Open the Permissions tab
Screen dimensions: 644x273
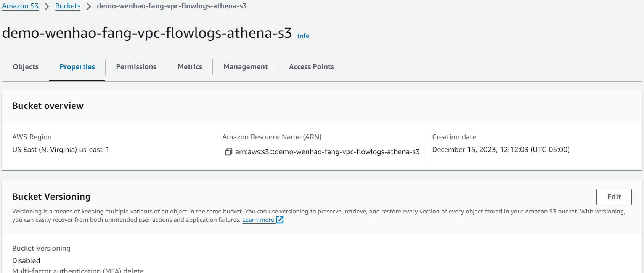(x=136, y=67)
